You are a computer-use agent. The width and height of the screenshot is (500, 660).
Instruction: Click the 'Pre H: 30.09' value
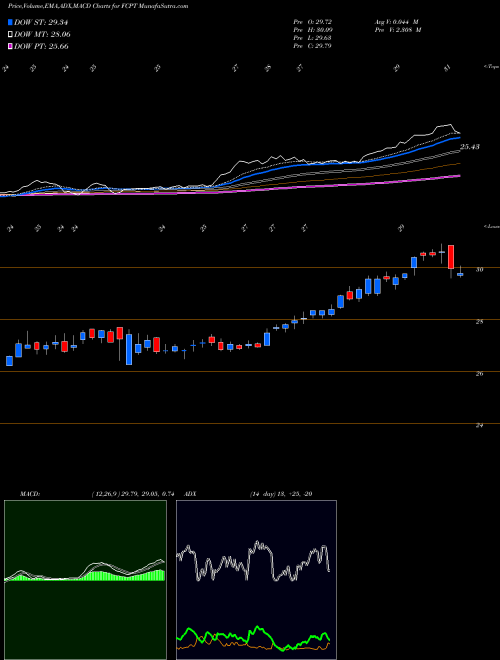[312, 30]
